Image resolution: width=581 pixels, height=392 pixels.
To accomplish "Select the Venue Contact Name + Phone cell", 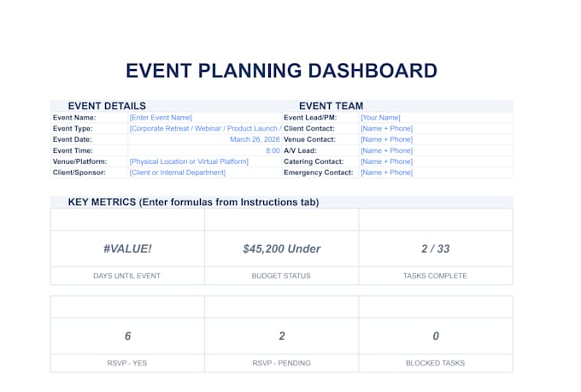I will 436,139.
